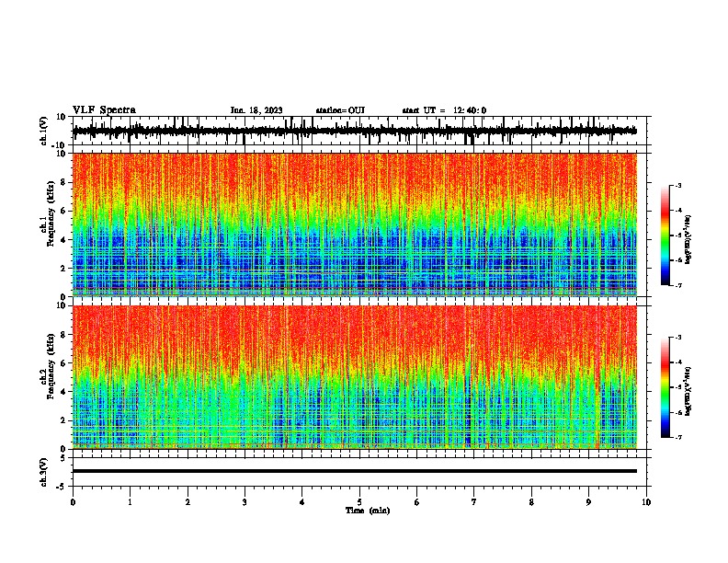Click the "ch.3(V)" axis label
728x563 pixels.
44,472
